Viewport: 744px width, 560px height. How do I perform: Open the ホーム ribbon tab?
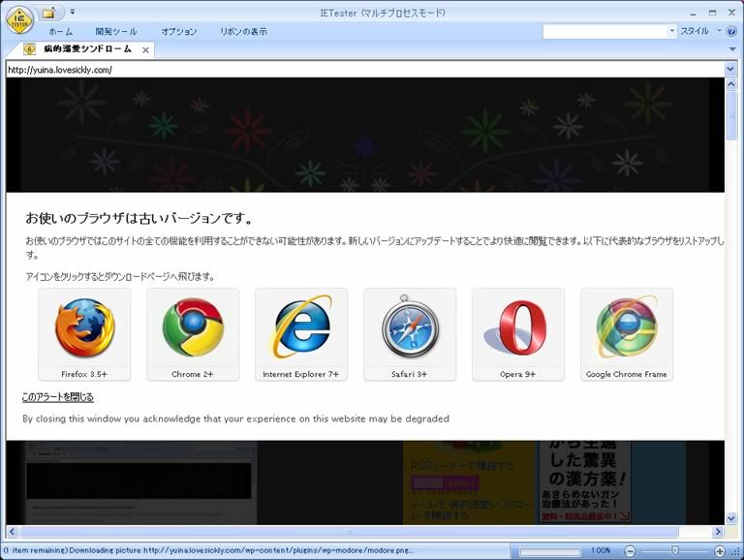(x=61, y=32)
